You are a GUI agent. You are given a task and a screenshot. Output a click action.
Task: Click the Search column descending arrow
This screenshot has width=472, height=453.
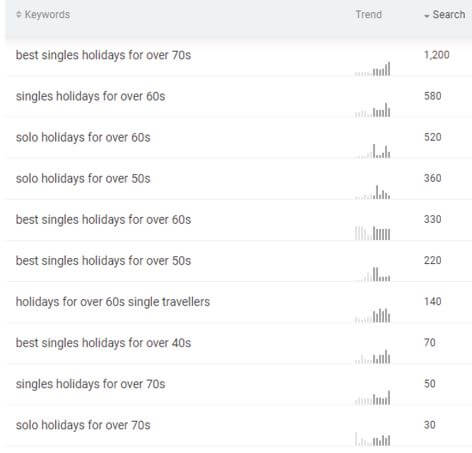pos(427,16)
